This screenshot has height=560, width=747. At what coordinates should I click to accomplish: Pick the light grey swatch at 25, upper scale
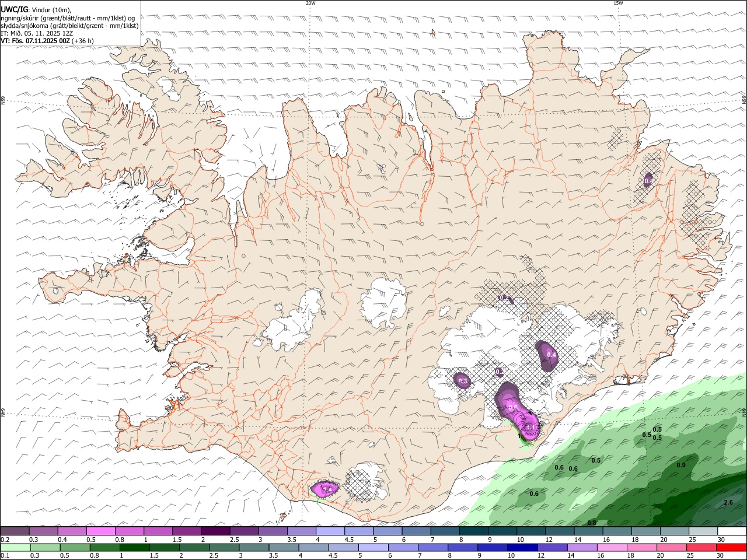click(703, 531)
